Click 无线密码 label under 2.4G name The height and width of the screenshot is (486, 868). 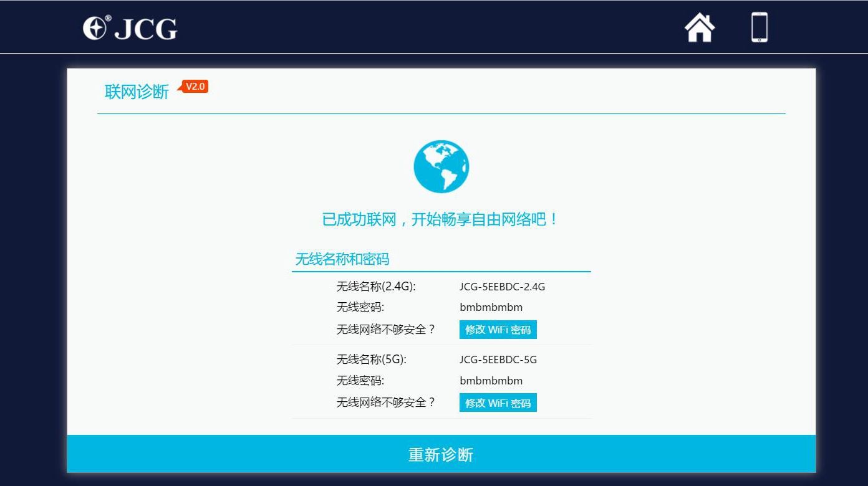point(360,307)
